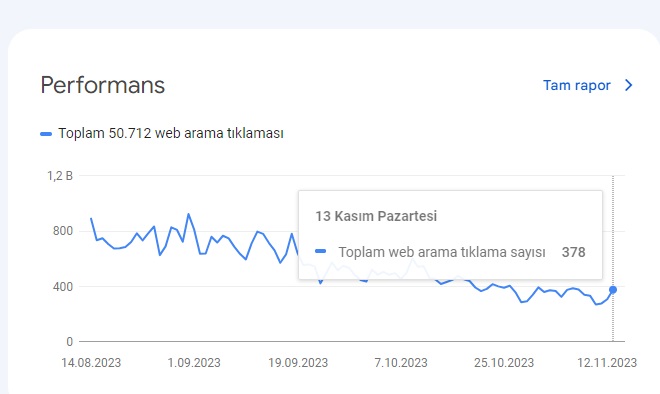Click the 800 y-axis label
This screenshot has height=394, width=660.
63,231
